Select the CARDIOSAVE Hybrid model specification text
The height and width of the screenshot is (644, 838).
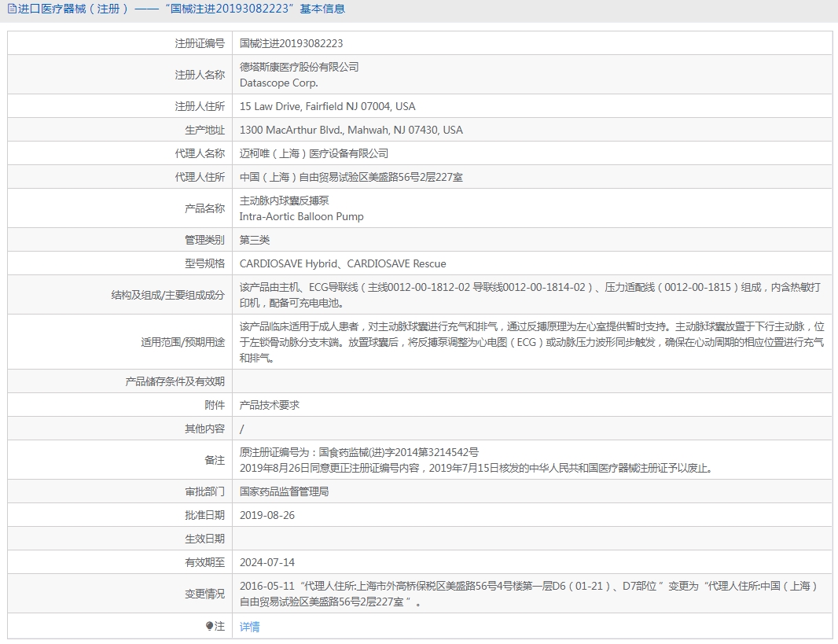coord(289,263)
